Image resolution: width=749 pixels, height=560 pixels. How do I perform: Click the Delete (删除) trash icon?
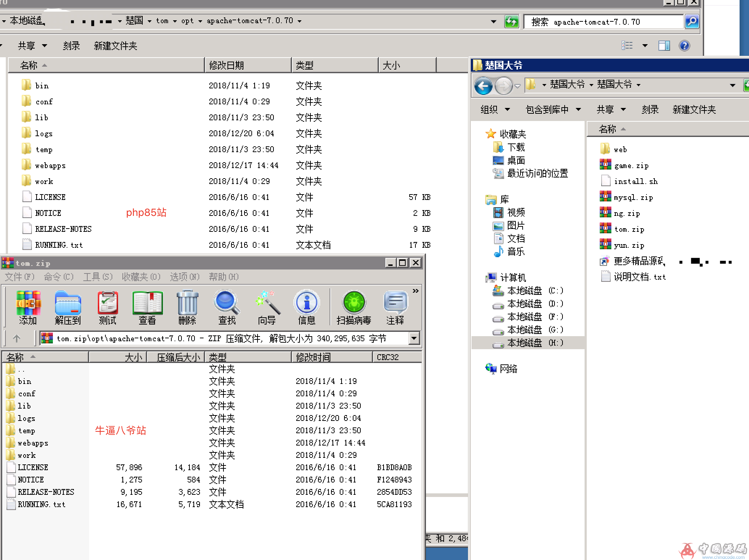187,307
